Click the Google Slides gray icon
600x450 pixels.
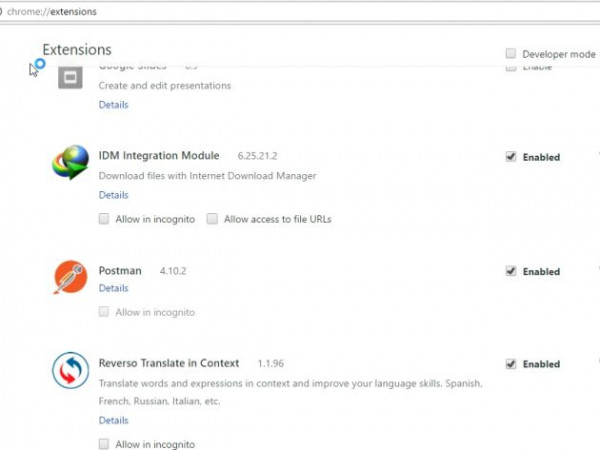click(70, 78)
